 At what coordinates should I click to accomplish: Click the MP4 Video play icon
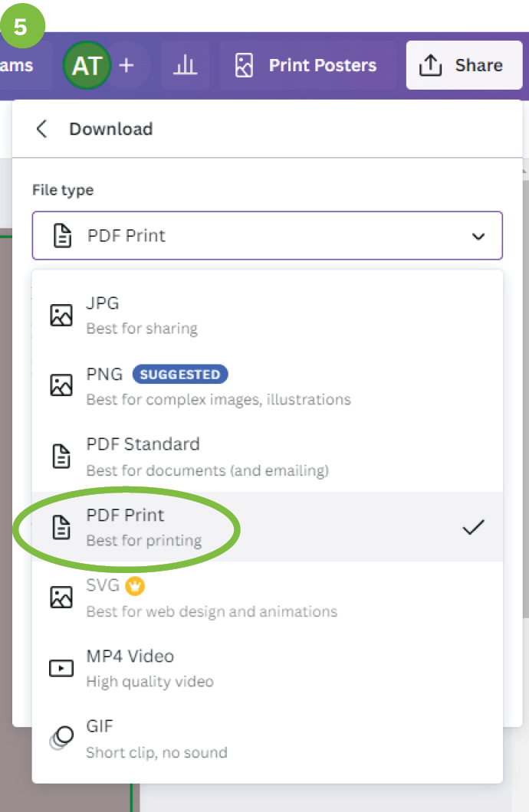pyautogui.click(x=61, y=668)
